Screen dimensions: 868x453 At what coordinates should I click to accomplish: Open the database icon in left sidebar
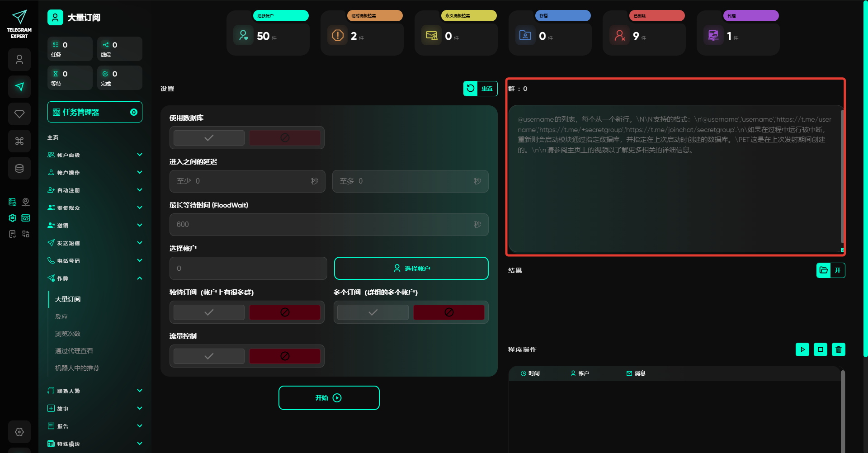pyautogui.click(x=19, y=168)
